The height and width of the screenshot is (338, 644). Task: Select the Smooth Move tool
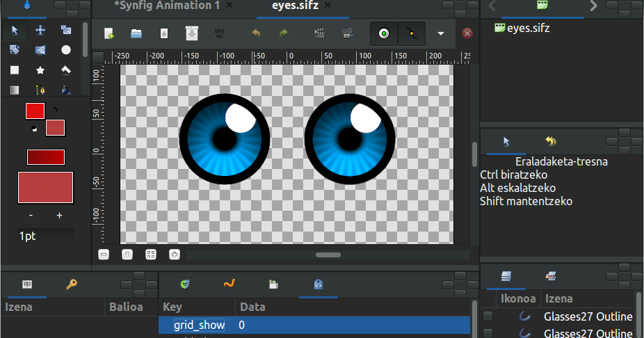coord(40,31)
